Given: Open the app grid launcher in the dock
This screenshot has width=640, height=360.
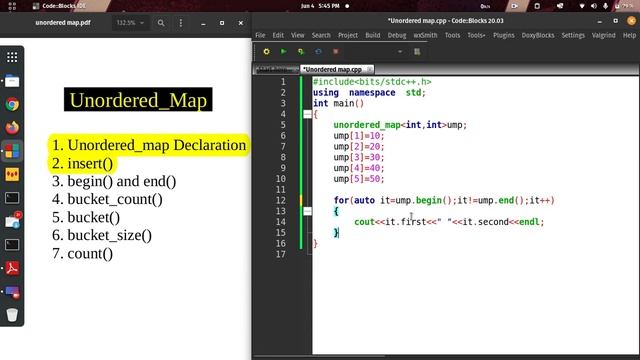Looking at the screenshot, I should (12, 57).
